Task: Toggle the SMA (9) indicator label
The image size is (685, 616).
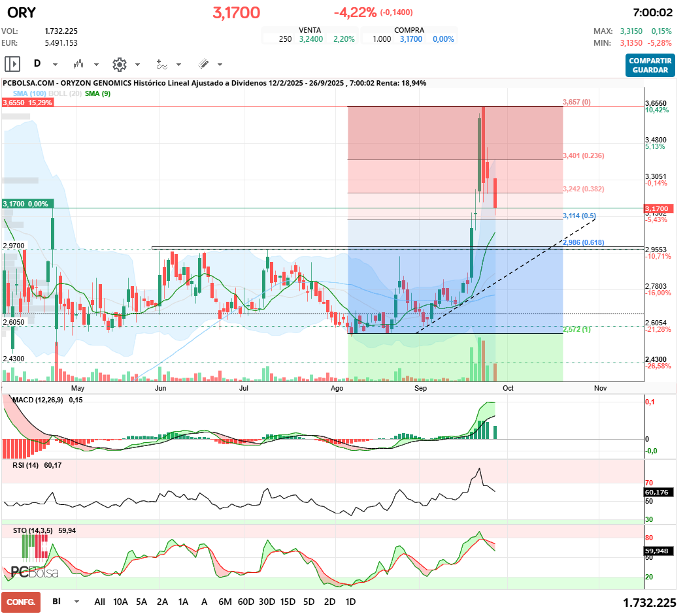Action: (97, 93)
